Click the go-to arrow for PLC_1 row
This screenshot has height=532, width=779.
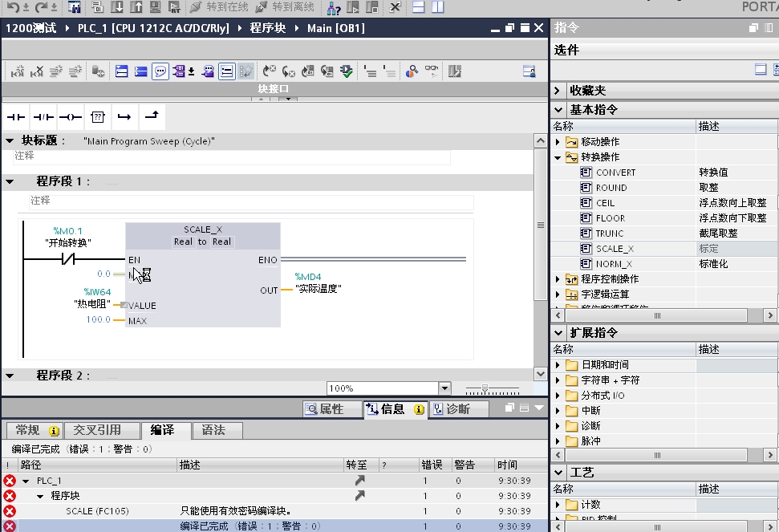pos(359,481)
